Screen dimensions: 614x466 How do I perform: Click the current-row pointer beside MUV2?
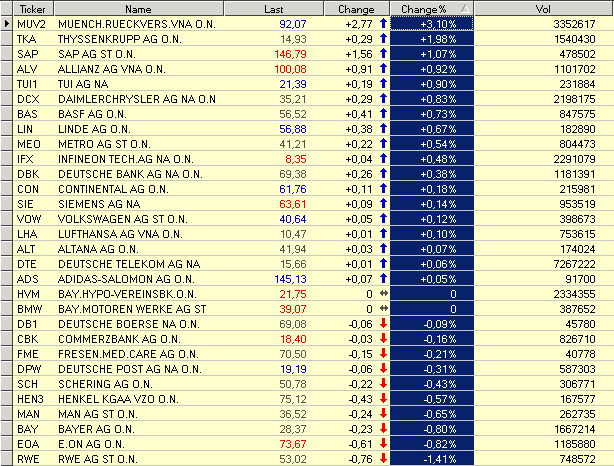pyautogui.click(x=7, y=24)
